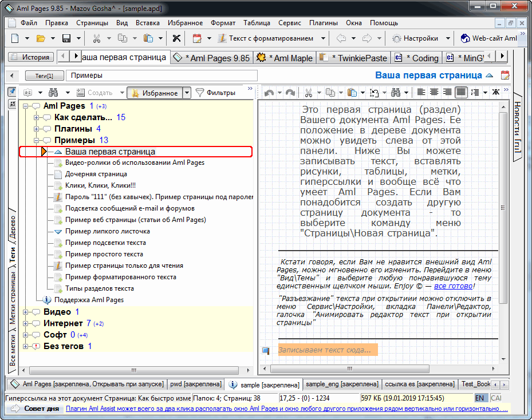Switch to the sample_eng document tab
The height and width of the screenshot is (420, 532).
pyautogui.click(x=342, y=384)
